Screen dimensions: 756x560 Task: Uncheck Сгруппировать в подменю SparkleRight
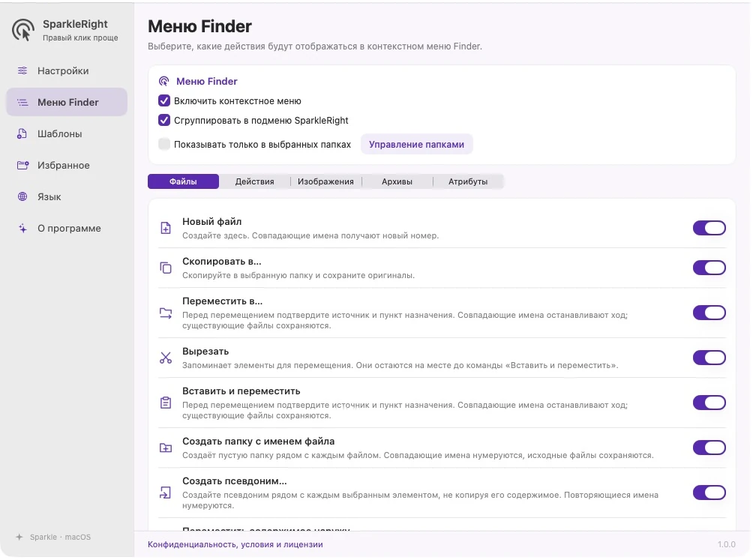pyautogui.click(x=164, y=120)
